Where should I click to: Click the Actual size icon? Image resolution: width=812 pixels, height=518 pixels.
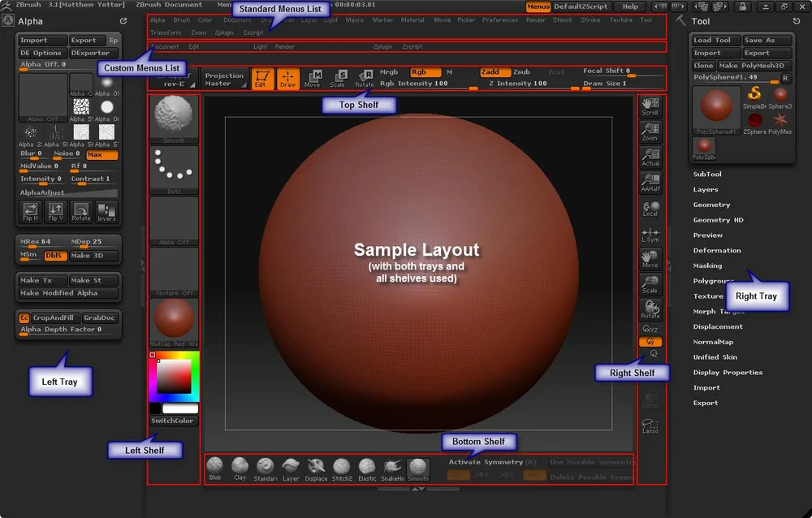point(650,158)
